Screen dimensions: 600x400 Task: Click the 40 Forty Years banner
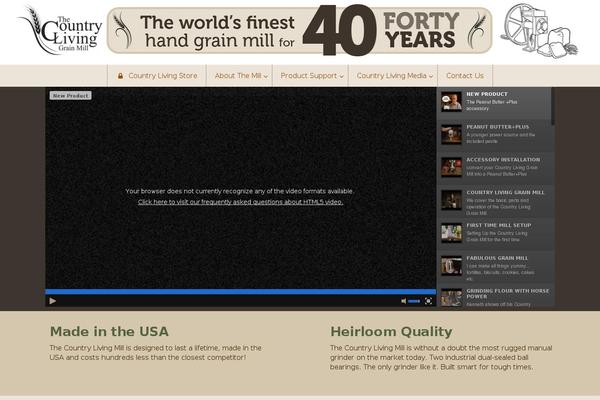[x=299, y=30]
